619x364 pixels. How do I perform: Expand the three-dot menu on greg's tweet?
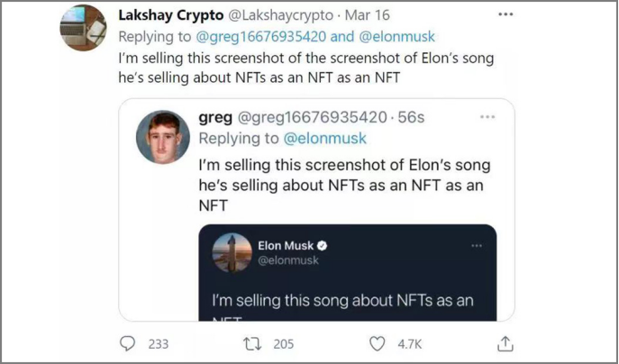pyautogui.click(x=487, y=117)
